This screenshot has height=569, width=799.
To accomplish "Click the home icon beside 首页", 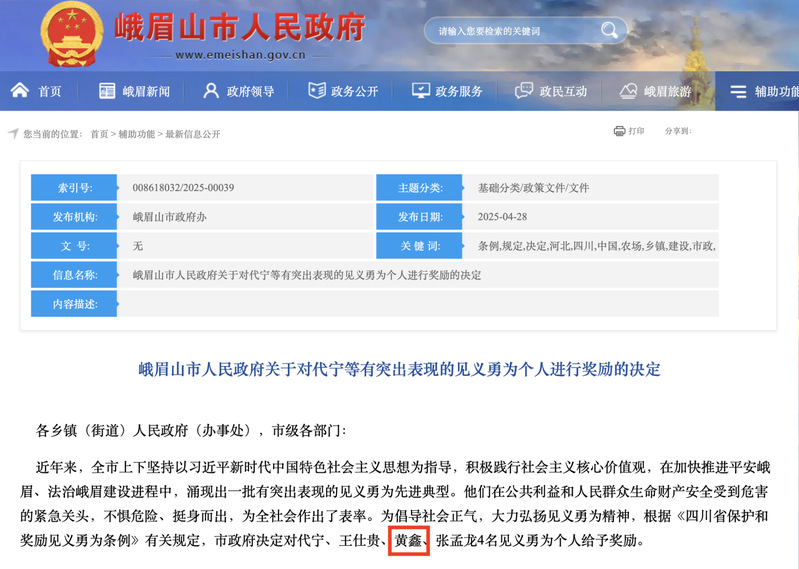I will click(19, 91).
